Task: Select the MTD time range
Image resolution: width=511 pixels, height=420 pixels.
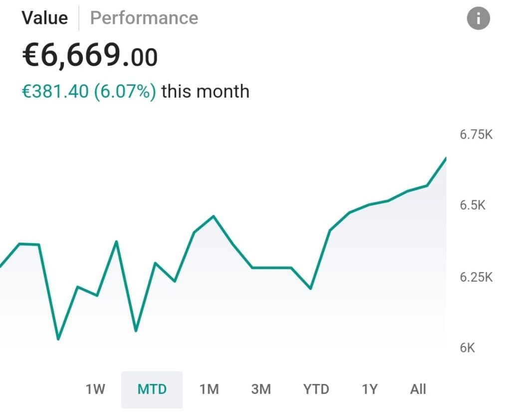Action: [x=152, y=389]
